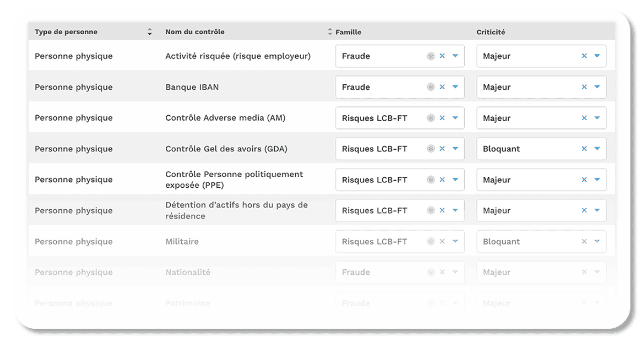
Task: Click the Criticité column header
Action: [x=491, y=32]
